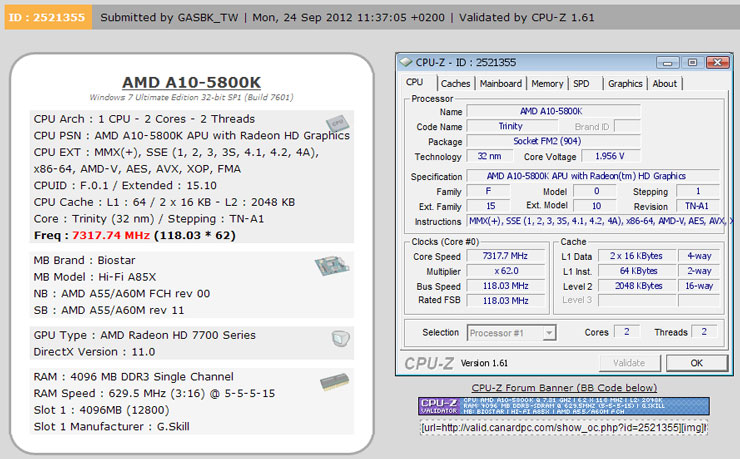Click the Validate button
This screenshot has width=740, height=459.
tap(629, 363)
